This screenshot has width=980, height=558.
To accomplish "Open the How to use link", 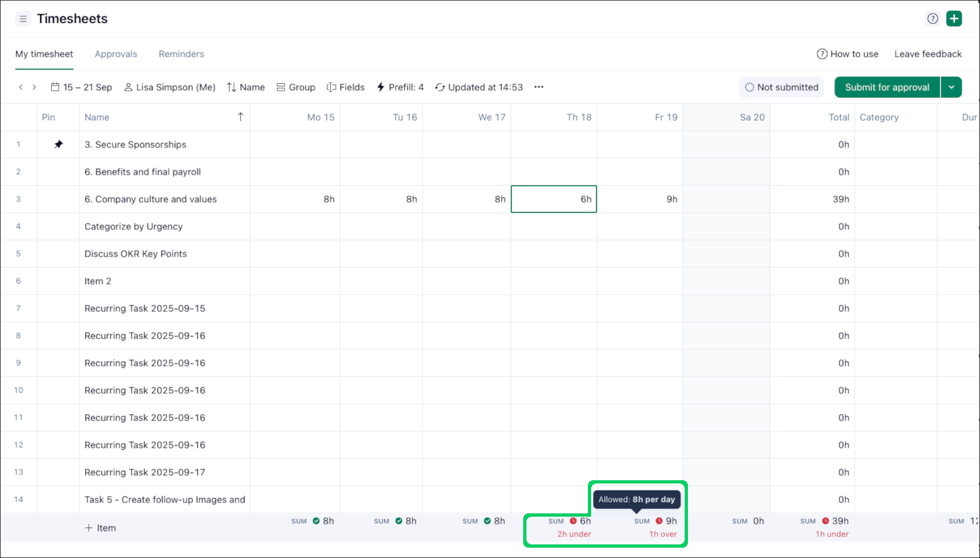I will point(847,54).
